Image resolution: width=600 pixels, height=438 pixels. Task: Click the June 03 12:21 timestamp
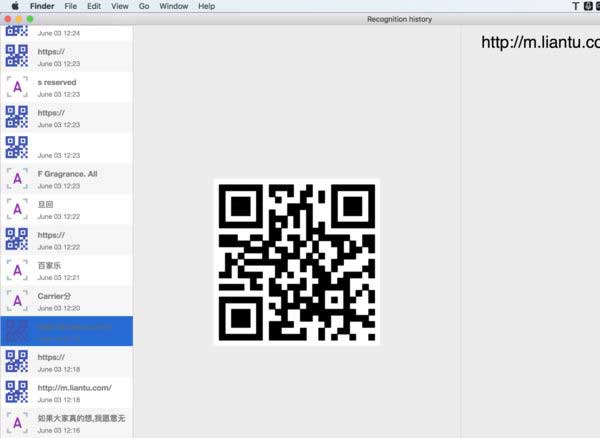click(59, 277)
